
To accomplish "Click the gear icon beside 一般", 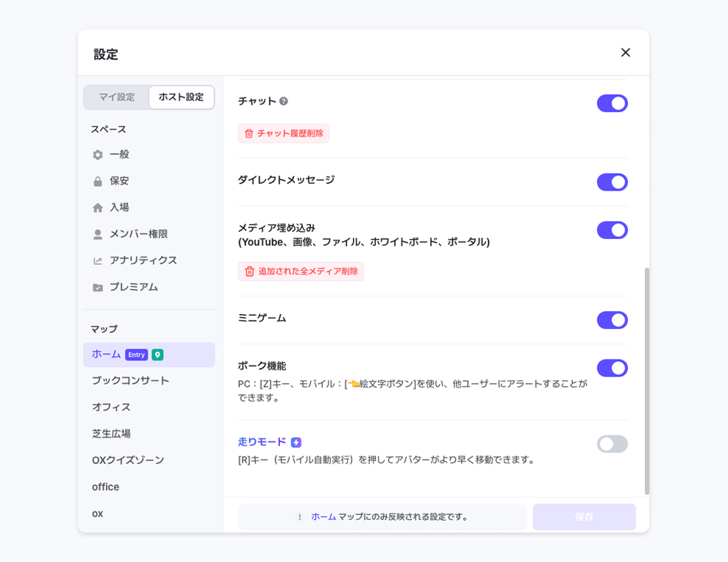I will [98, 155].
